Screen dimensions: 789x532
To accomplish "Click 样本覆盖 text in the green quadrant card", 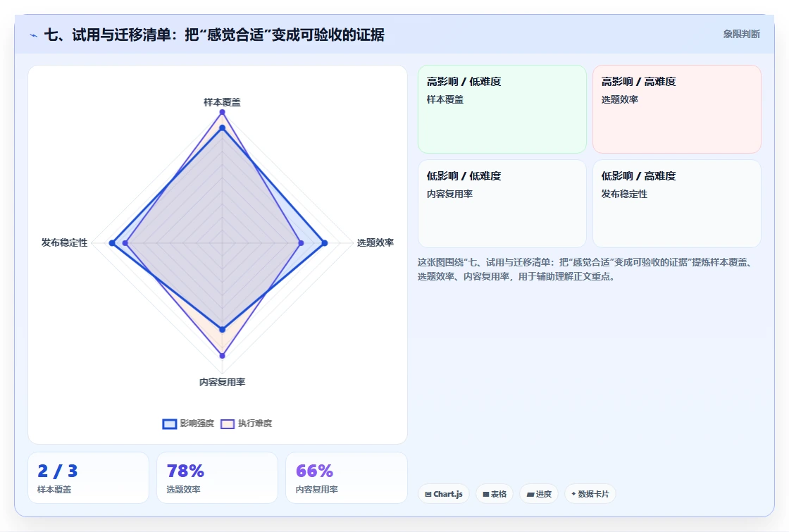I will pos(445,99).
